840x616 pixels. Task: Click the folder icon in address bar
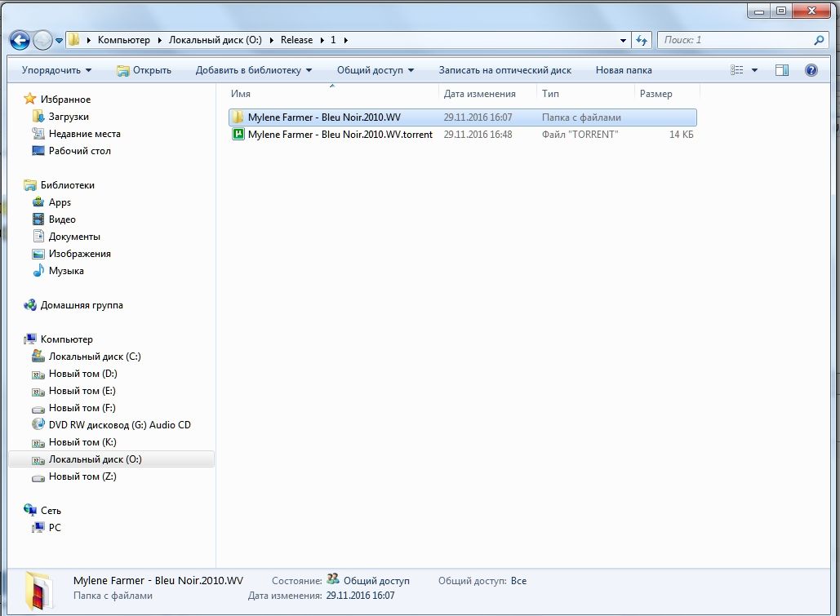(74, 40)
